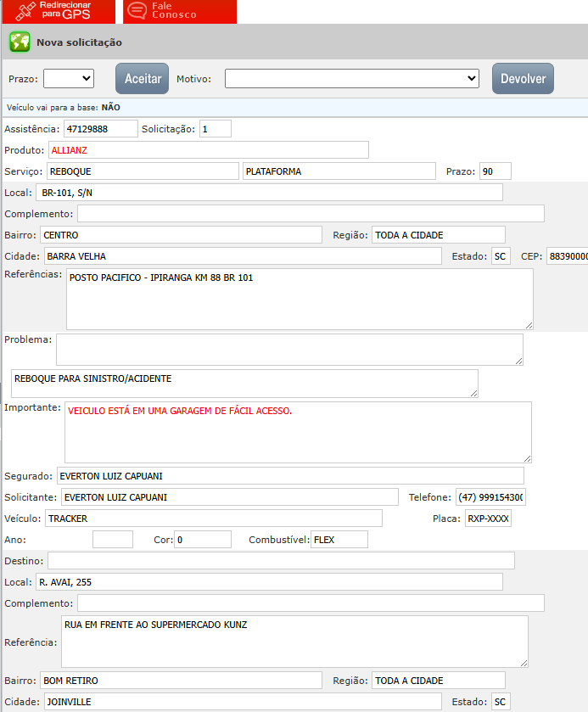Expand the Motivo dropdown list
Viewport: 588px width, 712px height.
coord(352,78)
